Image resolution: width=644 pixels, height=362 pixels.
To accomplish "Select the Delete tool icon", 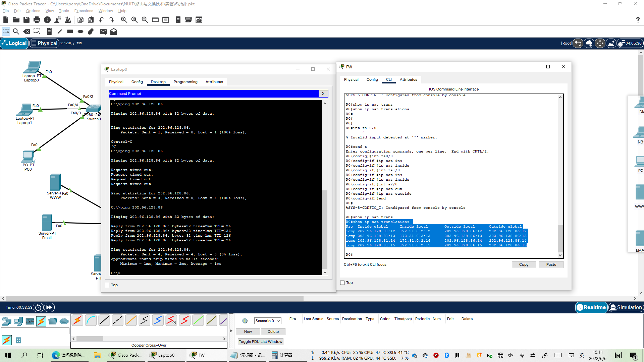I will pyautogui.click(x=26, y=32).
